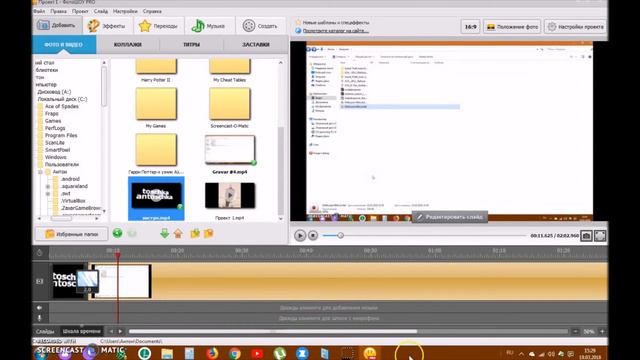Select the SmartFowl folder in tree
This screenshot has height=360, width=640.
(x=58, y=150)
